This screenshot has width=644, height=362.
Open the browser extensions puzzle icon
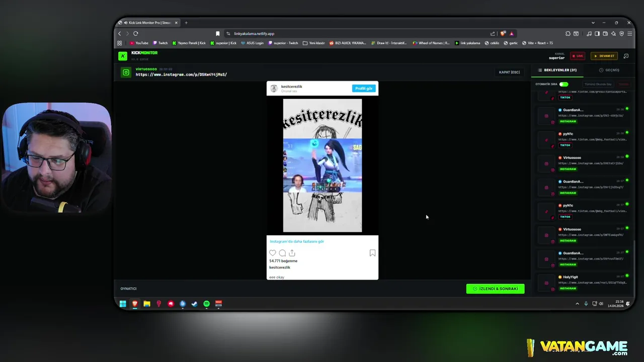tap(568, 34)
